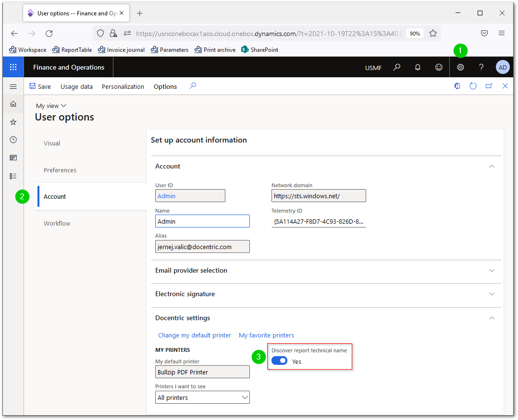Click the site lock icon
The image size is (518, 420).
[113, 33]
